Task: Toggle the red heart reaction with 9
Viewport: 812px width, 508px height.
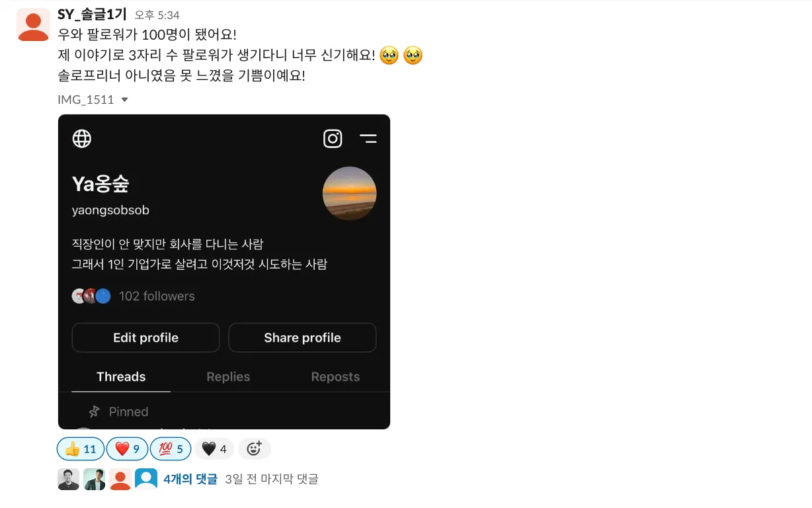Action: click(x=128, y=449)
